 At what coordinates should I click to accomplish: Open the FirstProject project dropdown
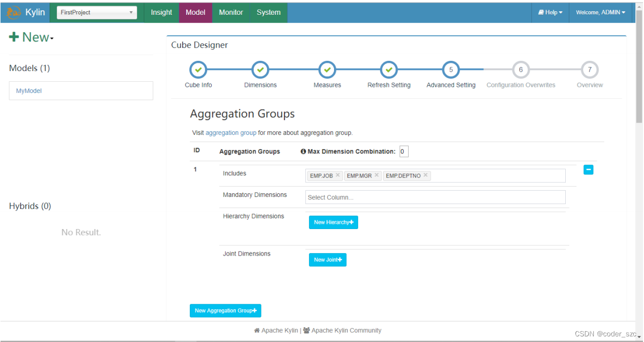click(96, 12)
